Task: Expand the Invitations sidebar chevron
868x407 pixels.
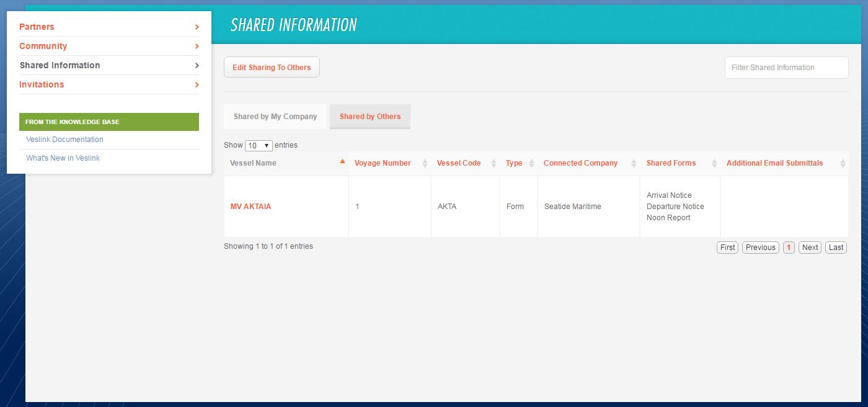Action: [197, 84]
